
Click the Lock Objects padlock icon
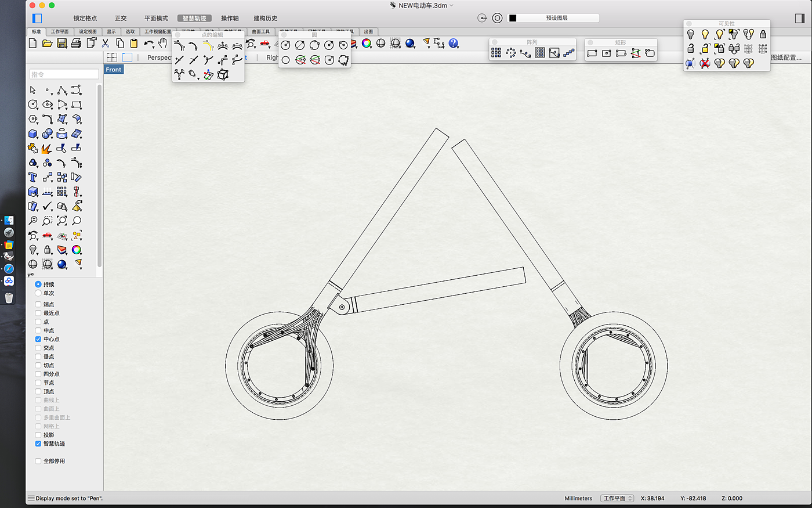click(763, 35)
